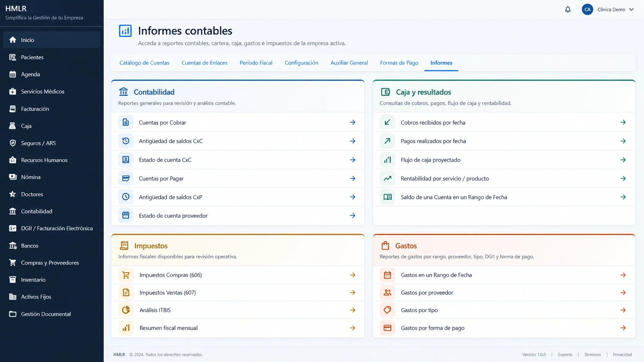This screenshot has height=362, width=644.
Task: Click arrow for Gastos por proveedor
Action: 623,293
